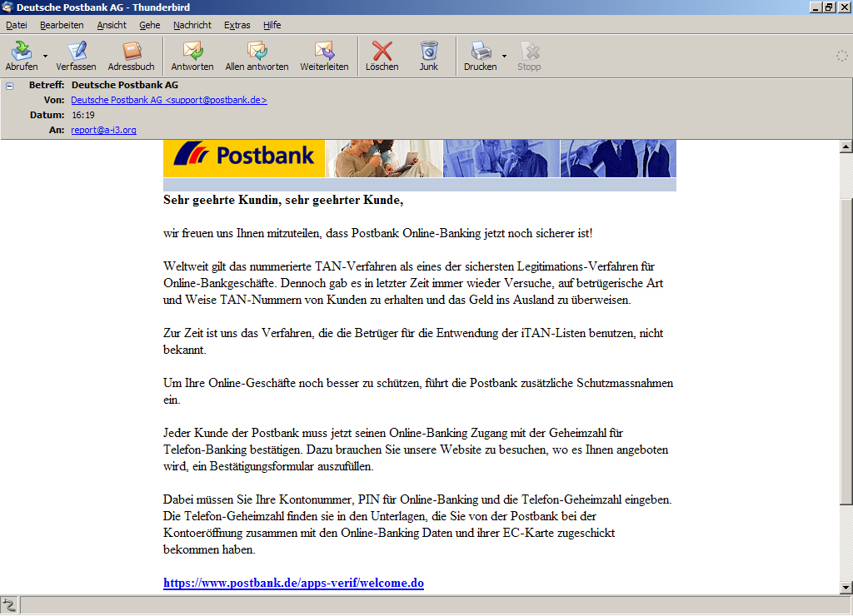Open the Extras menu
Viewport: 853px width, 616px height.
tap(237, 25)
